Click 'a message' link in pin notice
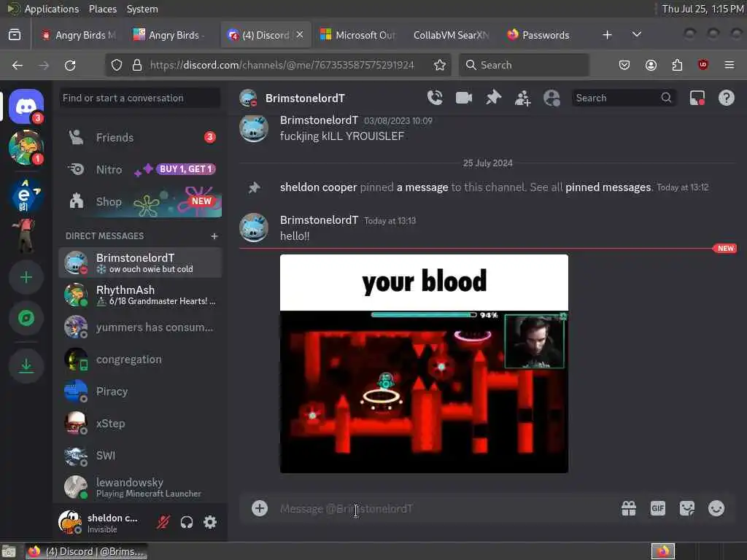 422,187
